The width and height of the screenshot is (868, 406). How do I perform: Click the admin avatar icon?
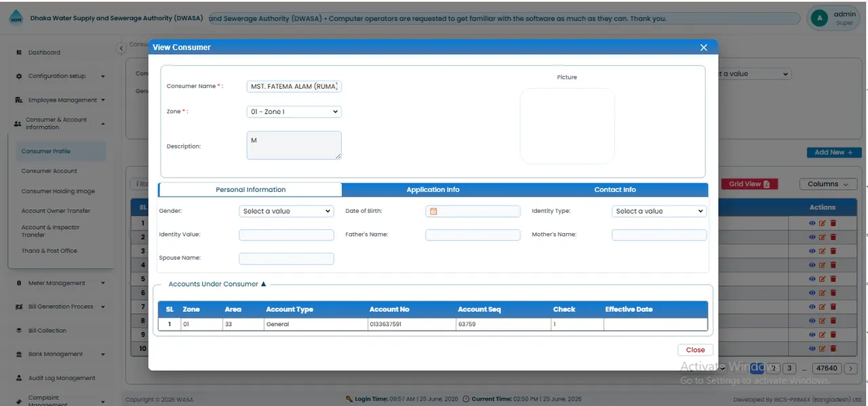[x=819, y=18]
